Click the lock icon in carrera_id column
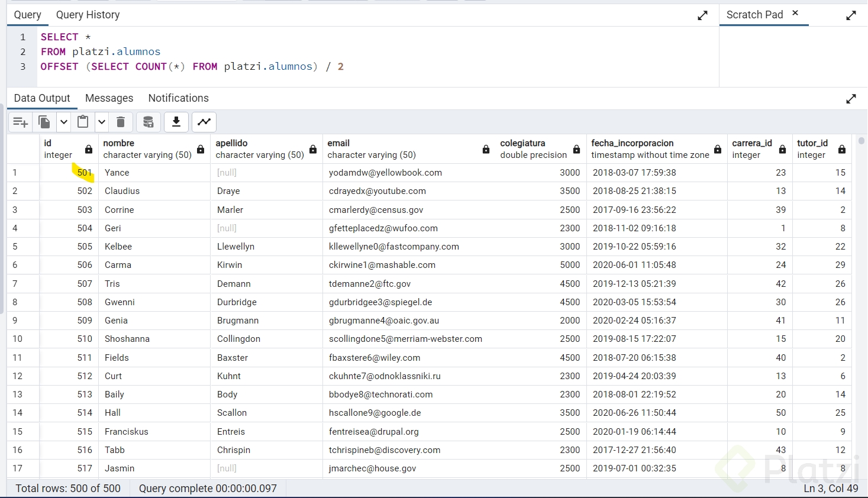The height and width of the screenshot is (498, 868). 783,149
